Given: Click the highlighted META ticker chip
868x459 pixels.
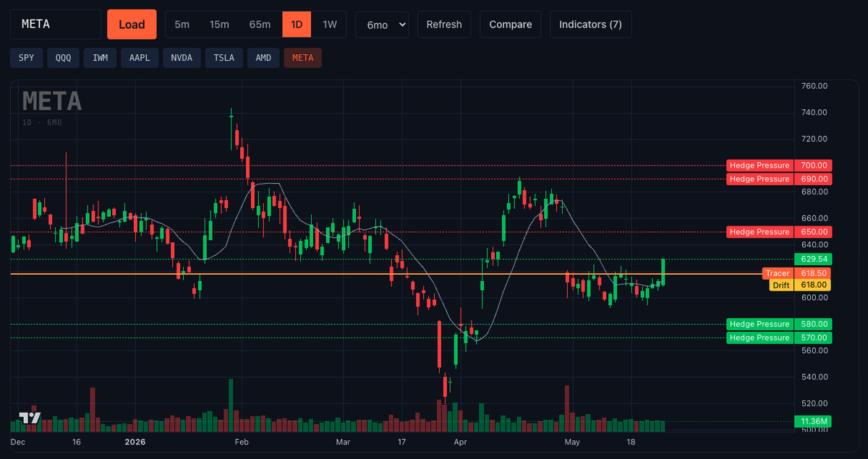Looking at the screenshot, I should [303, 58].
